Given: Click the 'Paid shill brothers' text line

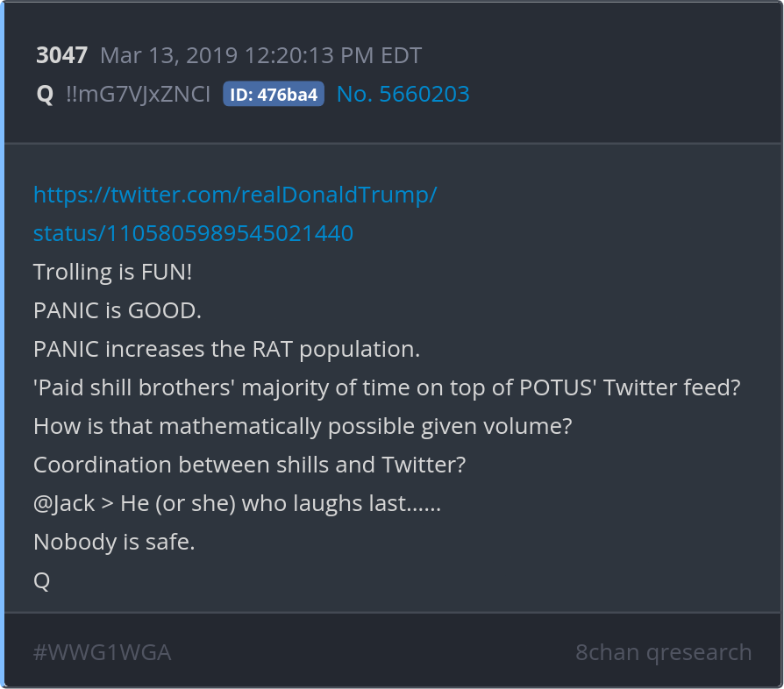Looking at the screenshot, I should pos(387,387).
